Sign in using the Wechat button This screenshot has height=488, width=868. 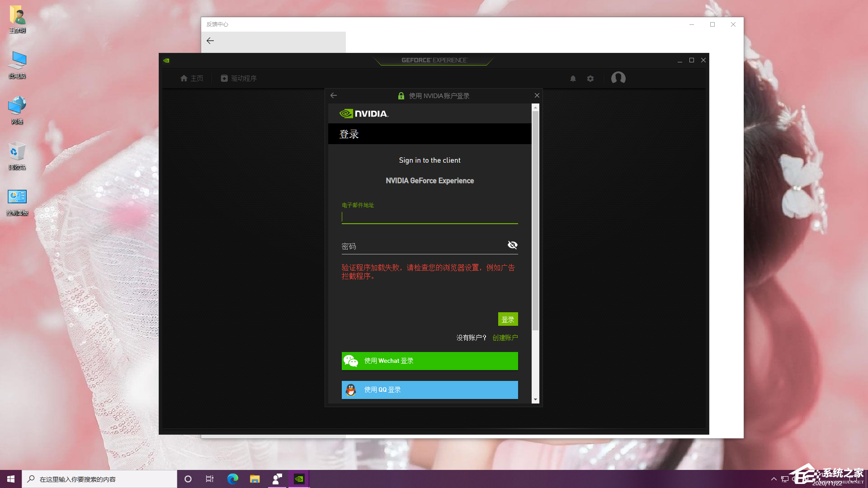429,361
